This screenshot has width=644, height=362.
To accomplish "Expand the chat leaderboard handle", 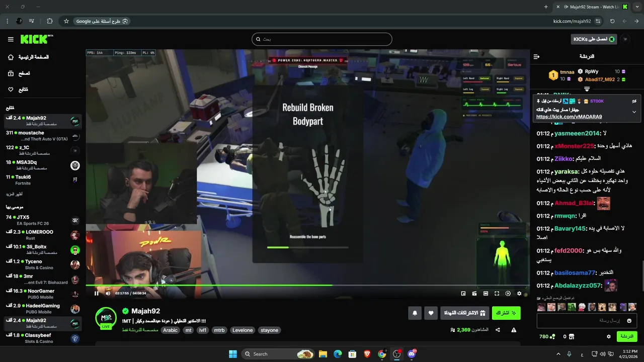I will click(x=587, y=89).
